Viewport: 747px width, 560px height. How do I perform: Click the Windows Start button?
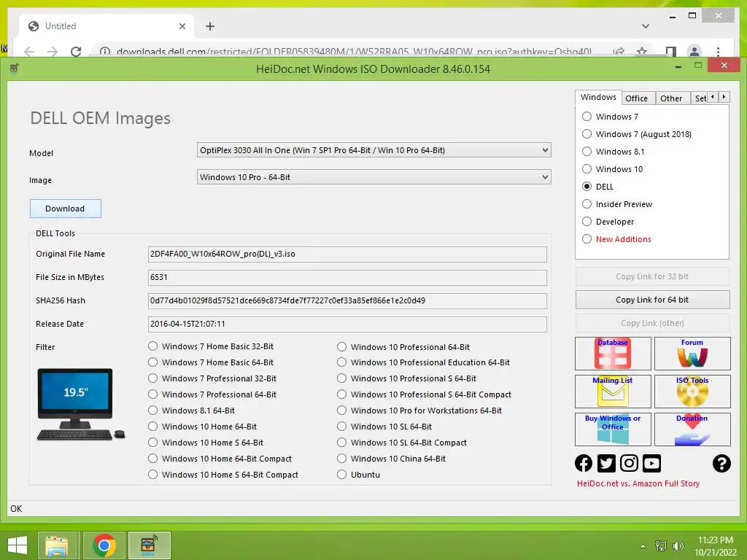18,545
